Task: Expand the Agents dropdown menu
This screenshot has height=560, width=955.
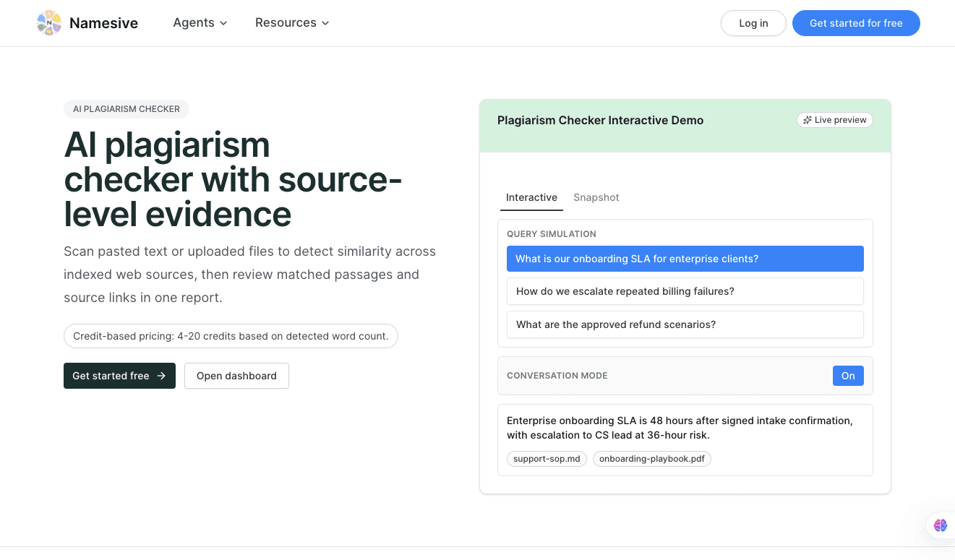Action: pyautogui.click(x=200, y=23)
